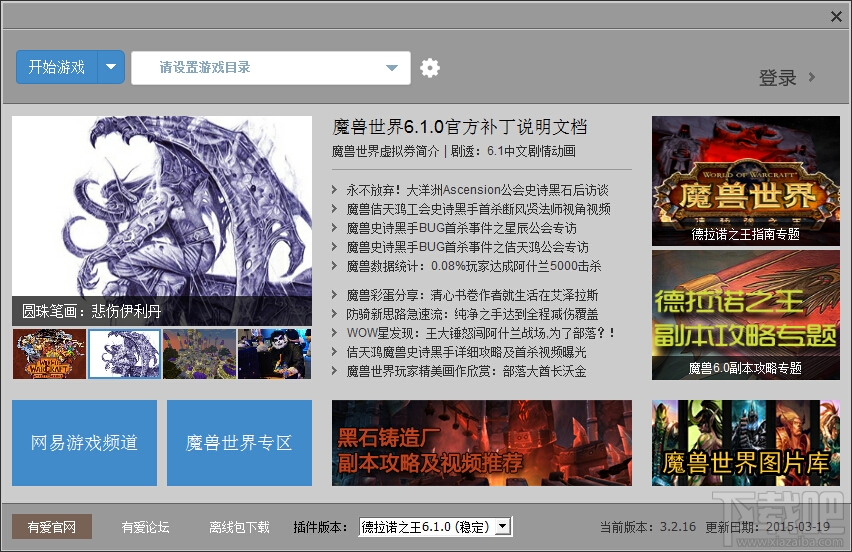Close the window with the X button
Screen dimensions: 852x552
[836, 17]
